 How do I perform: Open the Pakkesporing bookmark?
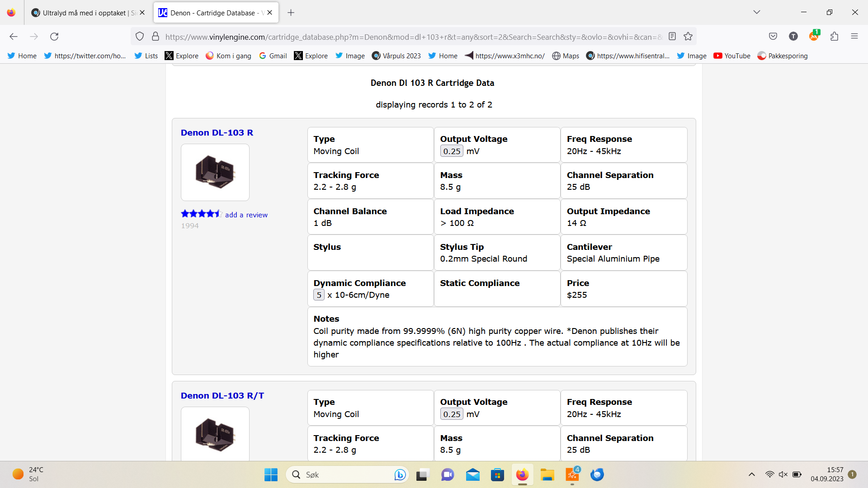(x=783, y=56)
